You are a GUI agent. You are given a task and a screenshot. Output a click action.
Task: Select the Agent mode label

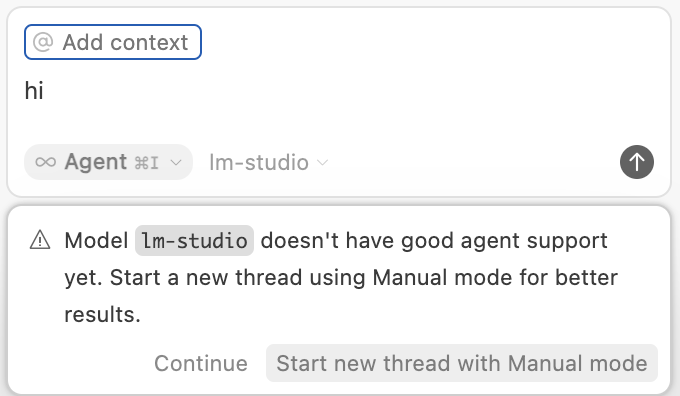click(x=96, y=162)
